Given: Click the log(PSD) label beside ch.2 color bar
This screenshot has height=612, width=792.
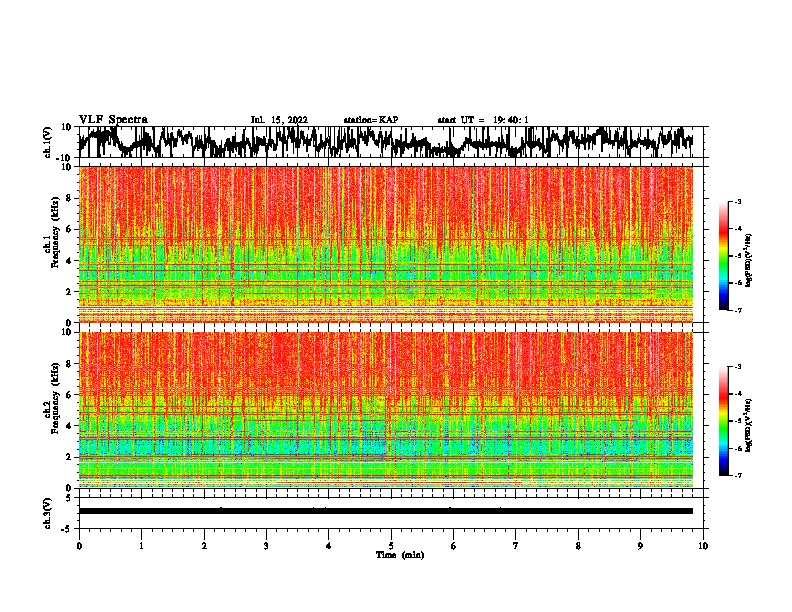Looking at the screenshot, I should [x=749, y=425].
